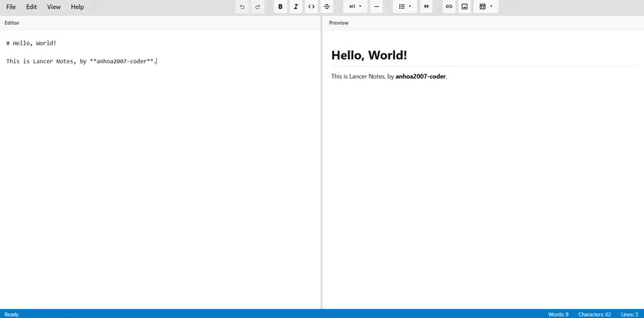Insert inline code with the angle-brackets icon
644x318 pixels.
pos(311,7)
